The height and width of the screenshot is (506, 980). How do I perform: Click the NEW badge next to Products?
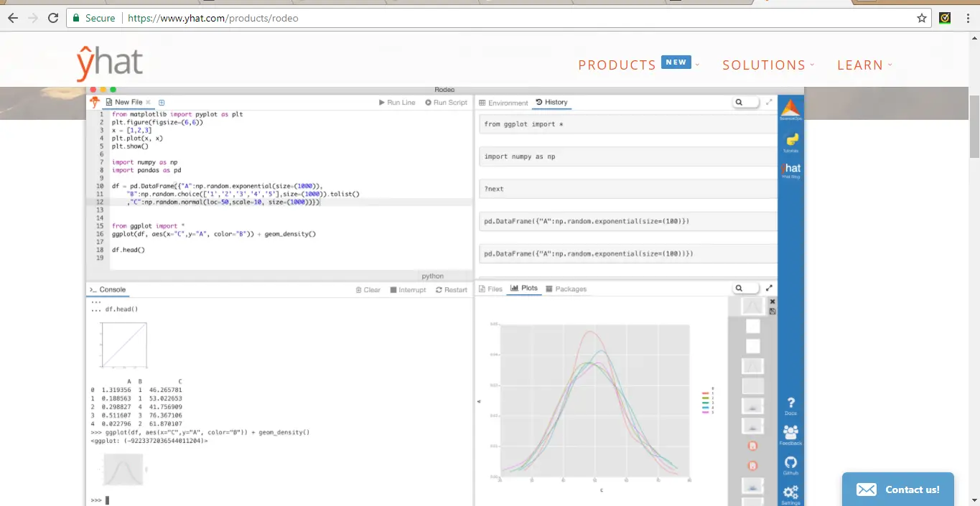676,62
